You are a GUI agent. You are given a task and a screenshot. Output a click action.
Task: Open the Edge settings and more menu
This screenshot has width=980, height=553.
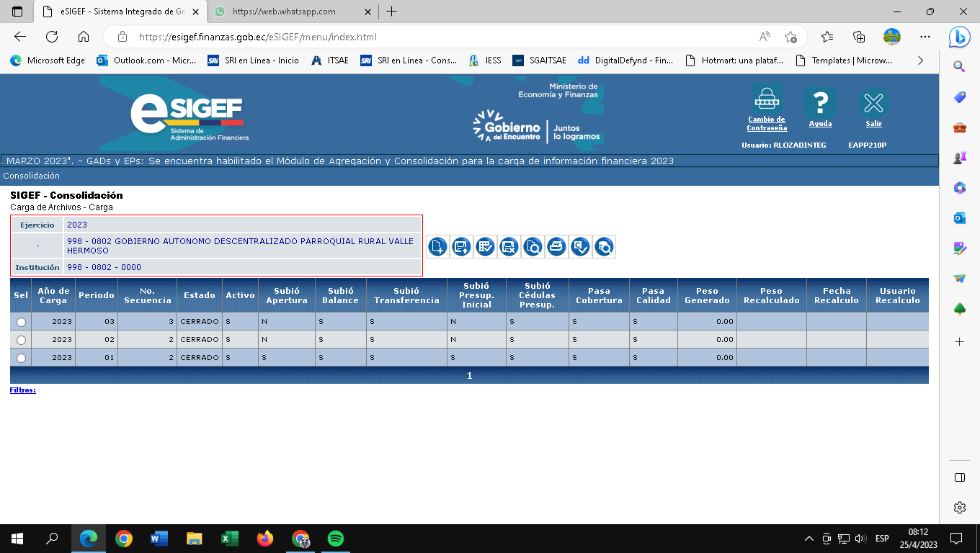point(925,37)
